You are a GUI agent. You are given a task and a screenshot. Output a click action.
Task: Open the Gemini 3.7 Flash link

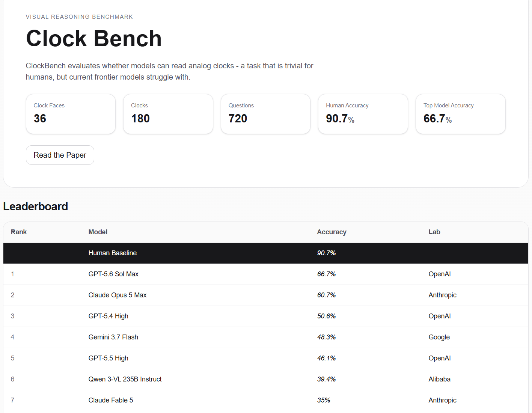(113, 337)
